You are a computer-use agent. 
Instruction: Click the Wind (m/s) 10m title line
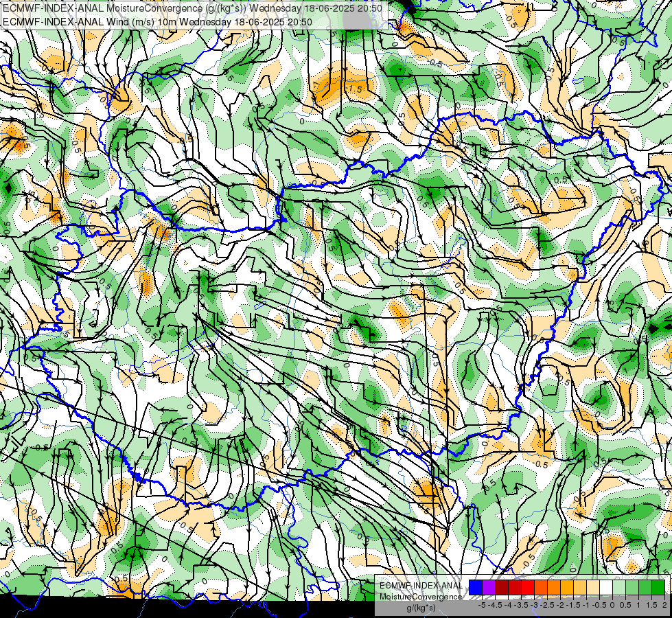coord(157,22)
